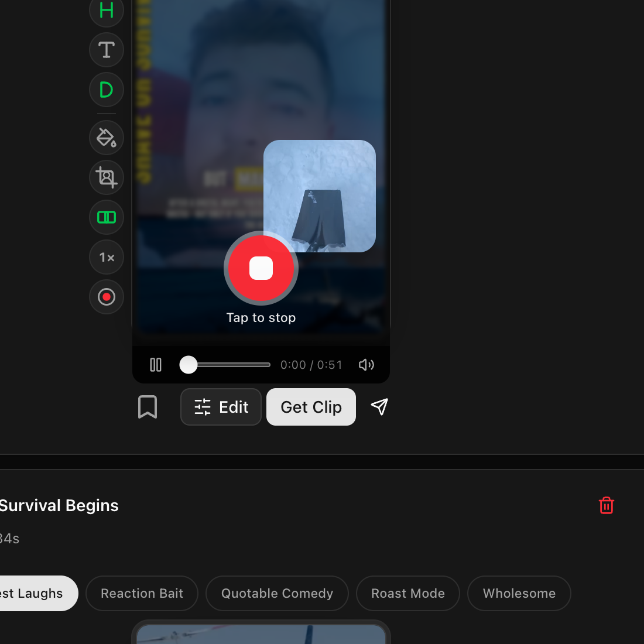Click the picture-in-picture webcam overlay thumbnail

coord(320,196)
